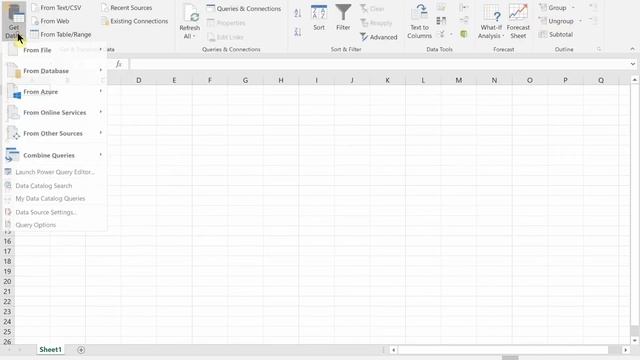
Task: Click Manage Data Model green icon
Action: click(x=464, y=34)
